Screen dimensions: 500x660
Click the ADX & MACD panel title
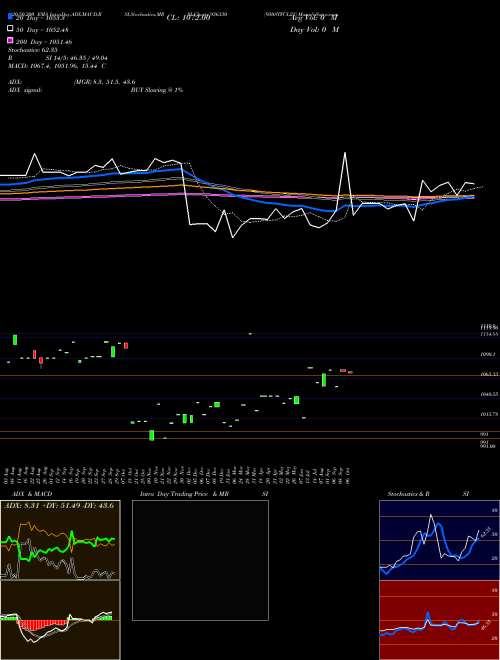point(32,494)
